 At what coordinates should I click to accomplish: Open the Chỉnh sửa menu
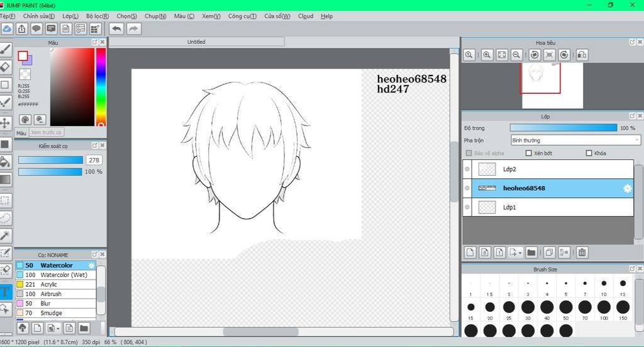[38, 16]
